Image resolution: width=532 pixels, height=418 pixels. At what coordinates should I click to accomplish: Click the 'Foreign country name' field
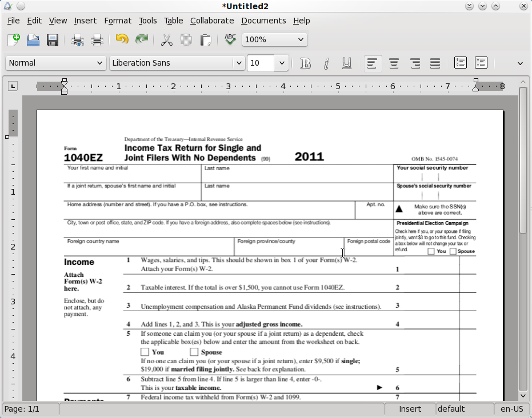tap(149, 247)
